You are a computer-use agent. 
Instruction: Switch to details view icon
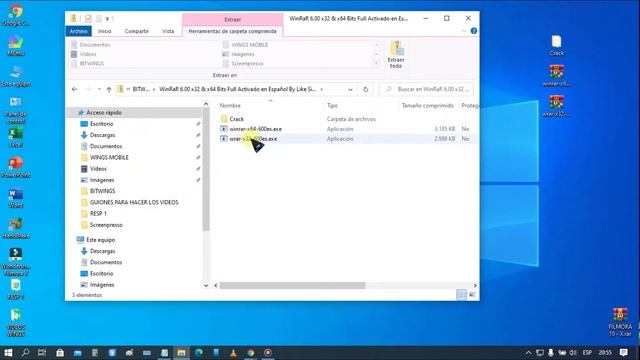click(461, 295)
